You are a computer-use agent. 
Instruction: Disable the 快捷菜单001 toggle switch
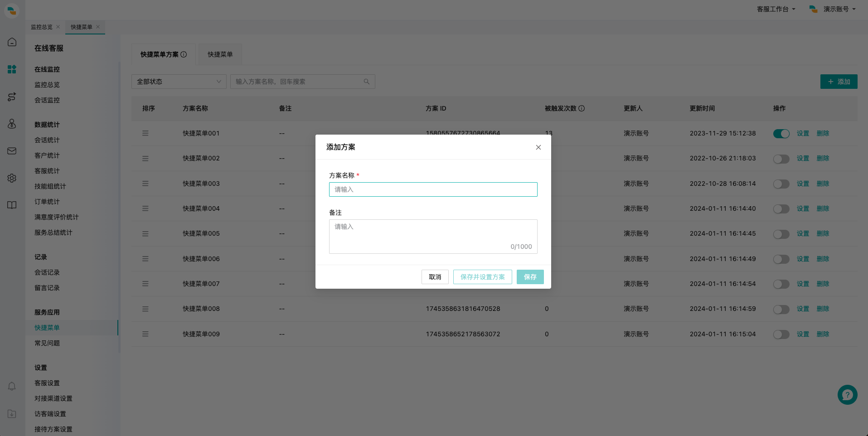click(781, 134)
